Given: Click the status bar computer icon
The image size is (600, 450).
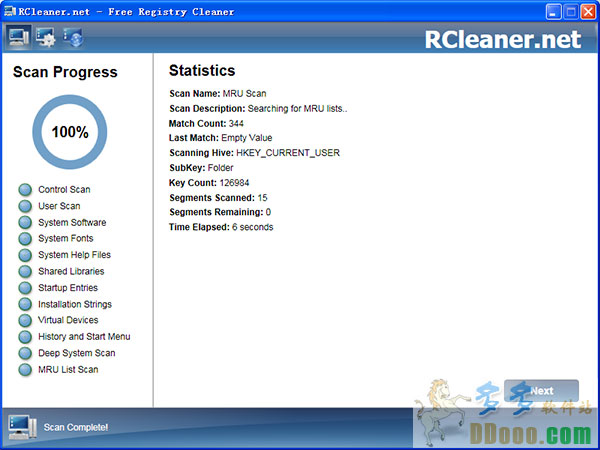Looking at the screenshot, I should tap(22, 427).
